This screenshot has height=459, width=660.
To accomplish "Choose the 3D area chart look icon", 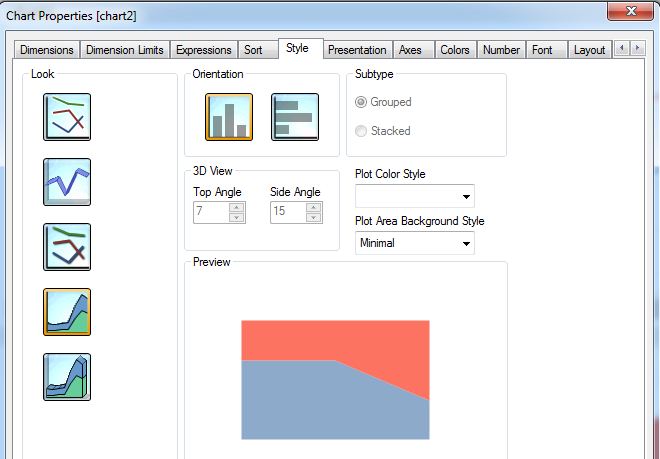I will tap(67, 377).
